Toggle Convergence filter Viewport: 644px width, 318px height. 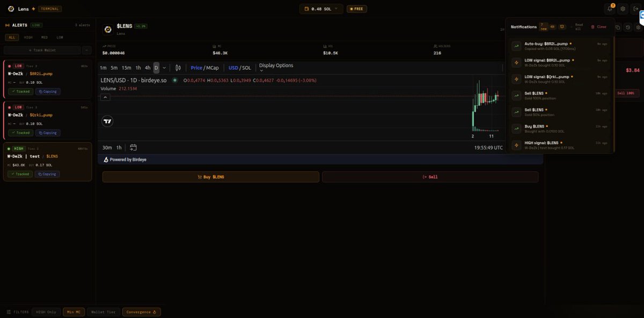[x=141, y=312]
